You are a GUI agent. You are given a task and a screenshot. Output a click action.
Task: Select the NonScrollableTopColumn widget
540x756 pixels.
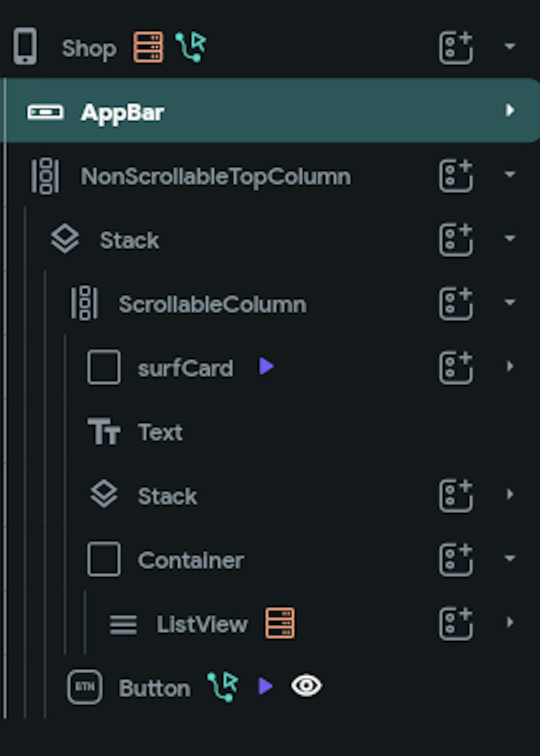[x=215, y=177]
